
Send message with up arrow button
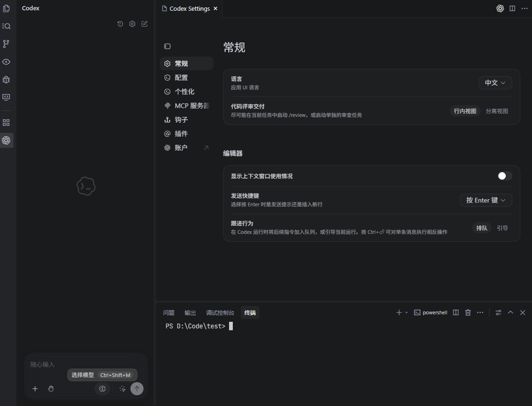click(137, 389)
